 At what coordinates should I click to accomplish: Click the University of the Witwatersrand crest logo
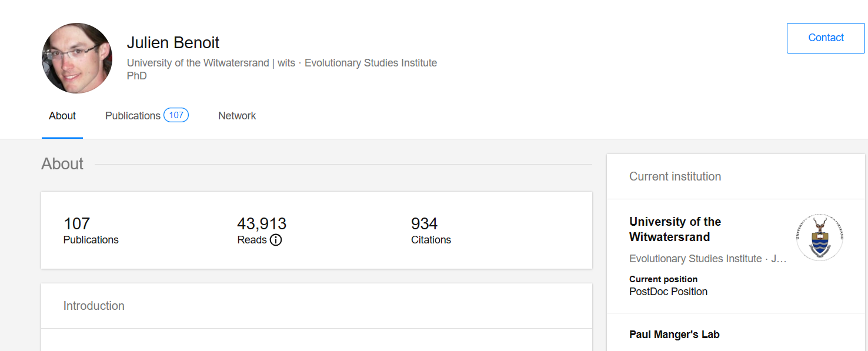[820, 237]
